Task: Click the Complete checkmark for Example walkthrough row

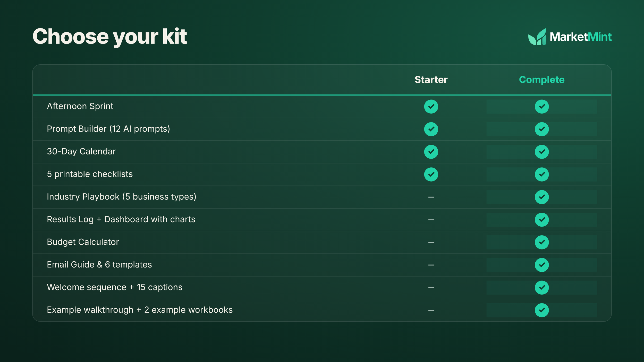Action: click(542, 310)
